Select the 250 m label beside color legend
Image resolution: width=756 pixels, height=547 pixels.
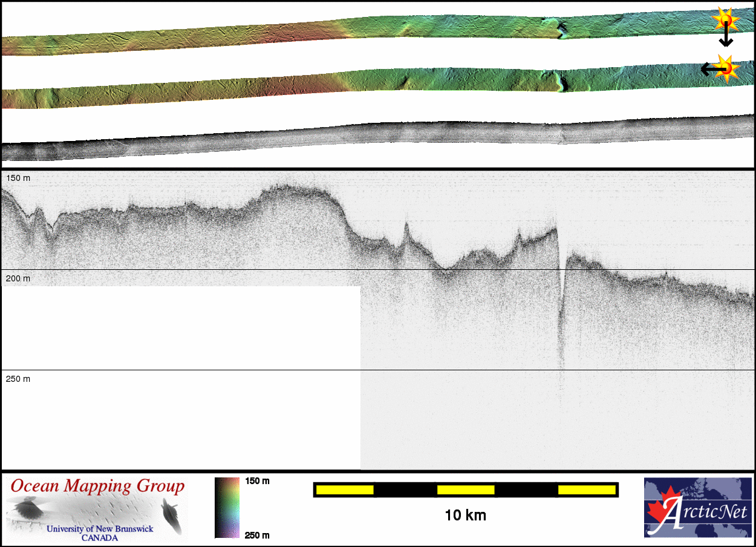pyautogui.click(x=257, y=535)
